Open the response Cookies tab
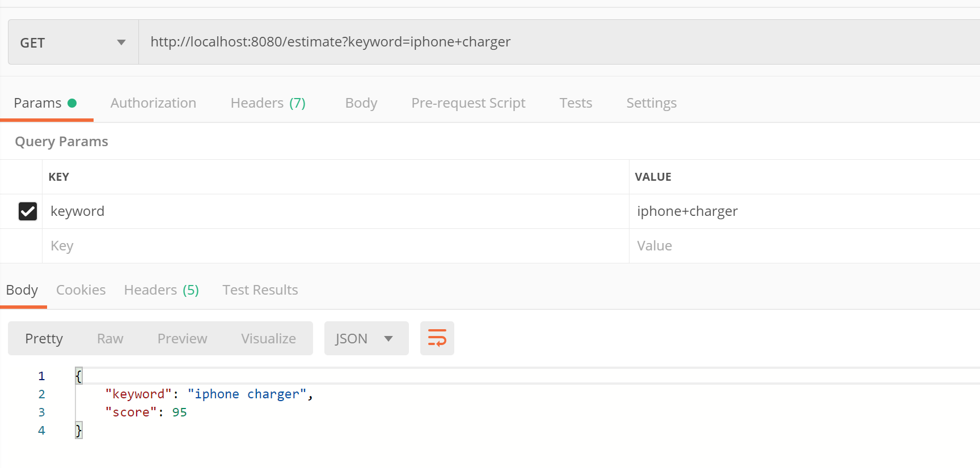 click(x=81, y=290)
